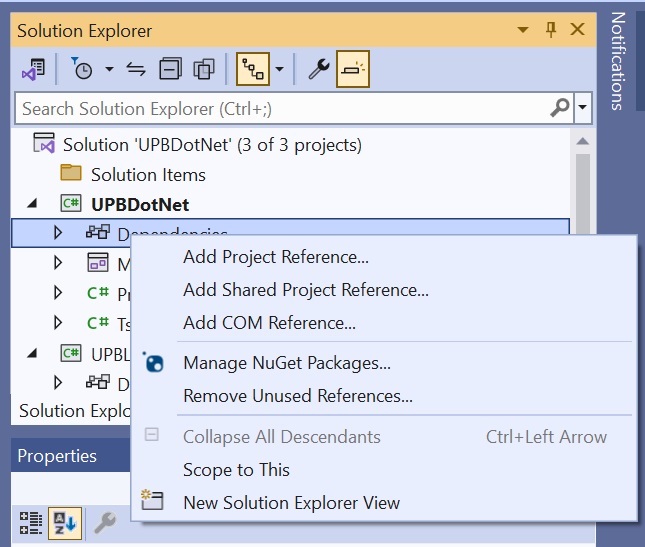The image size is (645, 547).
Task: Choose Add Project Reference from context menu
Action: point(275,257)
